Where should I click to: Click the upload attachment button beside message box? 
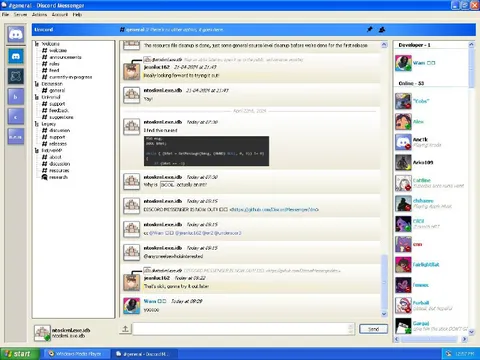(125, 329)
